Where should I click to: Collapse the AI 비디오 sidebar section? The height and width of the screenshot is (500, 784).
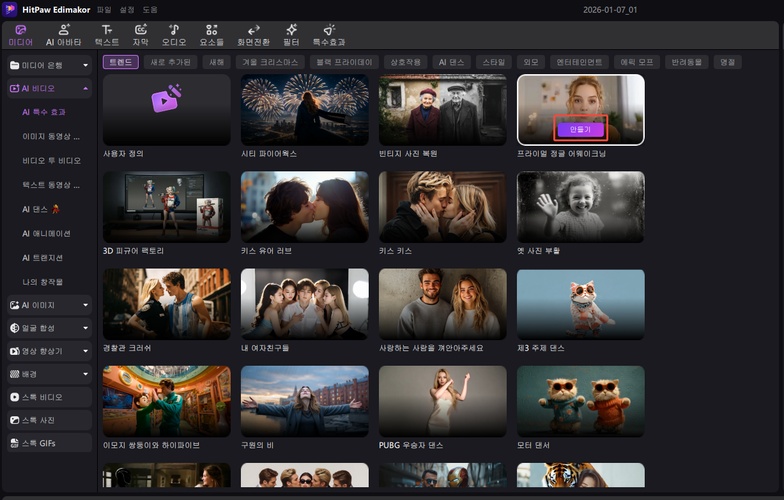[49, 88]
